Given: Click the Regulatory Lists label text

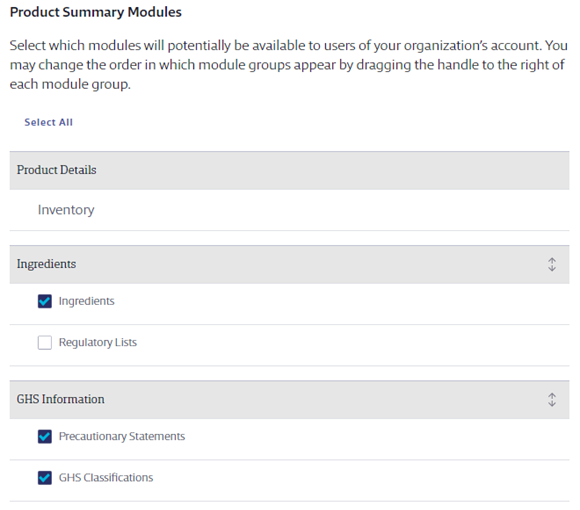Looking at the screenshot, I should pos(98,342).
